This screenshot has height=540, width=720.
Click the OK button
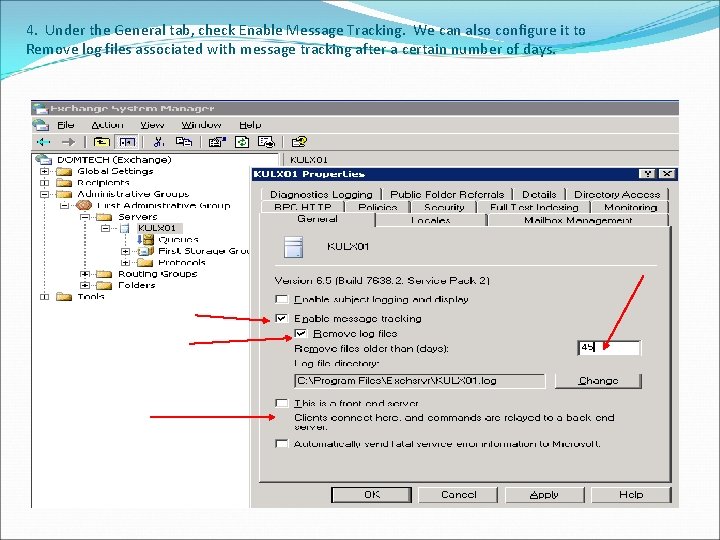[371, 495]
